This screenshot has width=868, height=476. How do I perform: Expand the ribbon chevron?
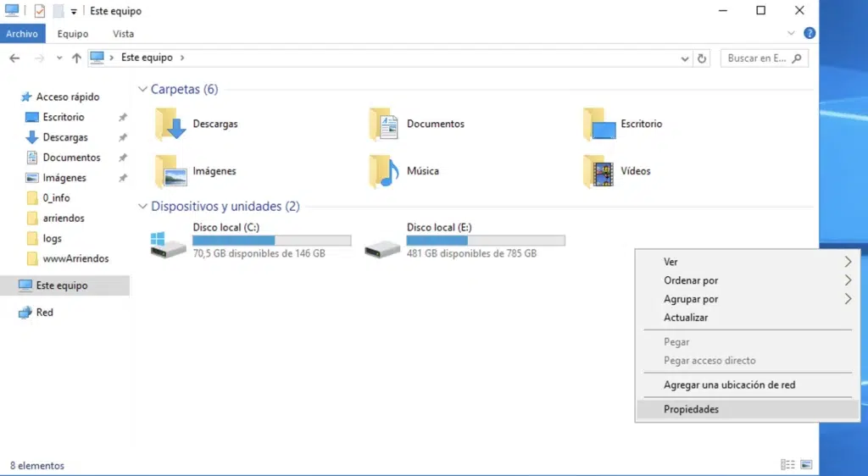tap(791, 33)
